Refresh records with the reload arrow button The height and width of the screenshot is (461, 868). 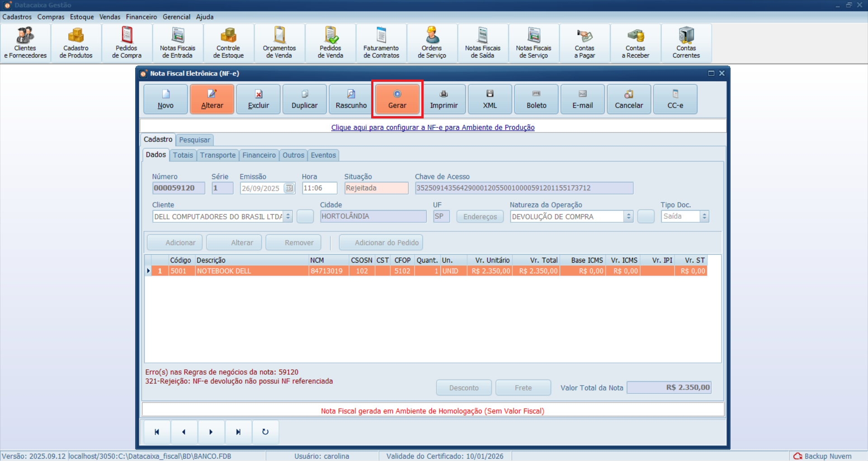(x=265, y=432)
